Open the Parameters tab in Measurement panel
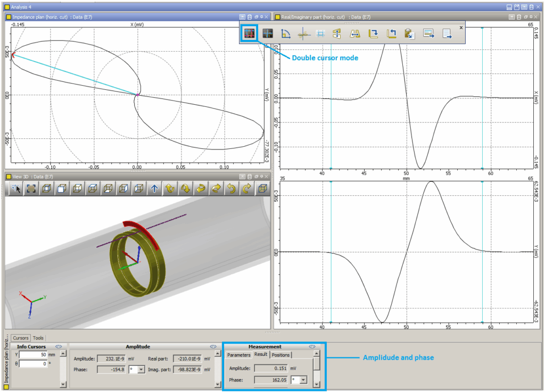 point(238,355)
